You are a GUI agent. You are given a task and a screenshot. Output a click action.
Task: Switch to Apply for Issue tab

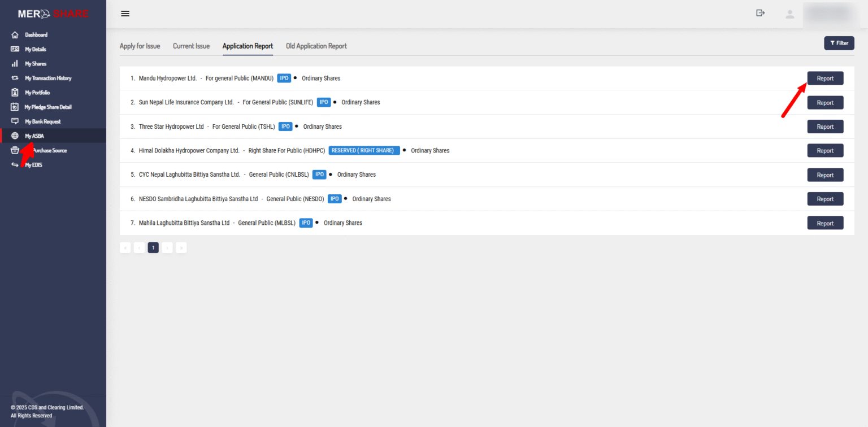click(140, 46)
